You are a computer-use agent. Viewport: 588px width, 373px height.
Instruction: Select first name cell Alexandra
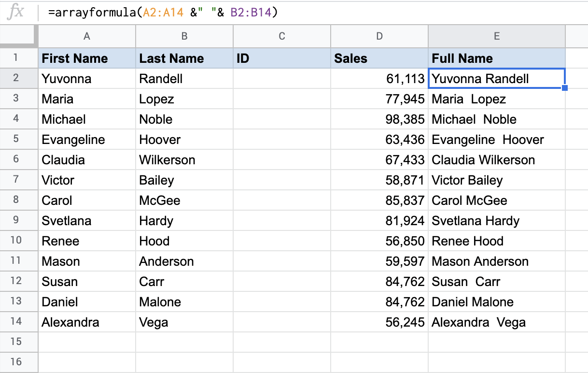87,322
